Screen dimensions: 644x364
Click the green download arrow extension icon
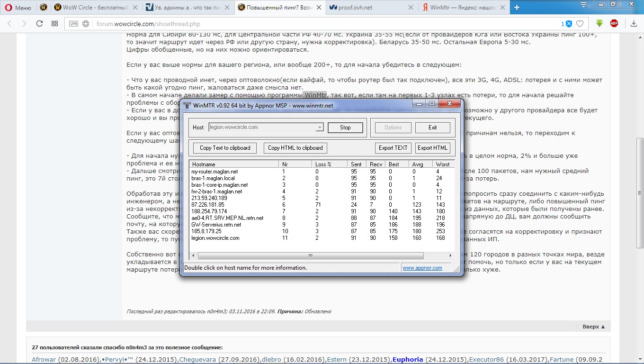(x=599, y=23)
